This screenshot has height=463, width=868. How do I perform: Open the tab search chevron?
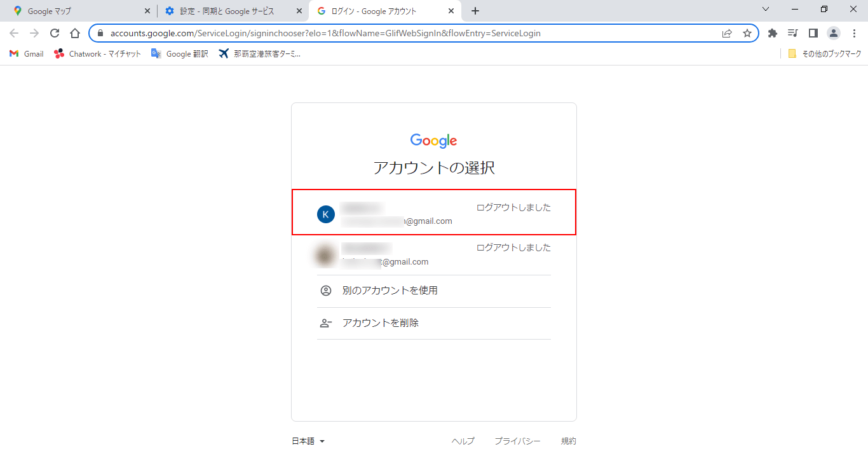(766, 10)
